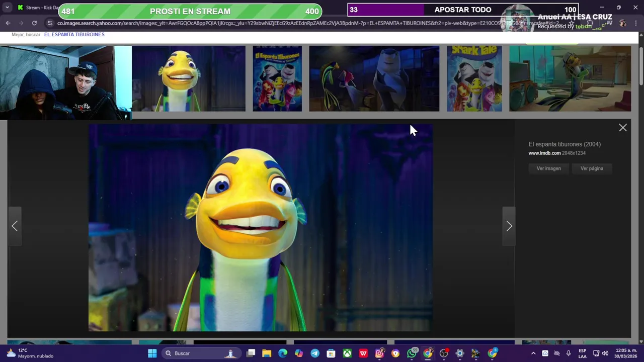Click the large preview image of Oscar
This screenshot has height=362, width=644.
pos(261,228)
